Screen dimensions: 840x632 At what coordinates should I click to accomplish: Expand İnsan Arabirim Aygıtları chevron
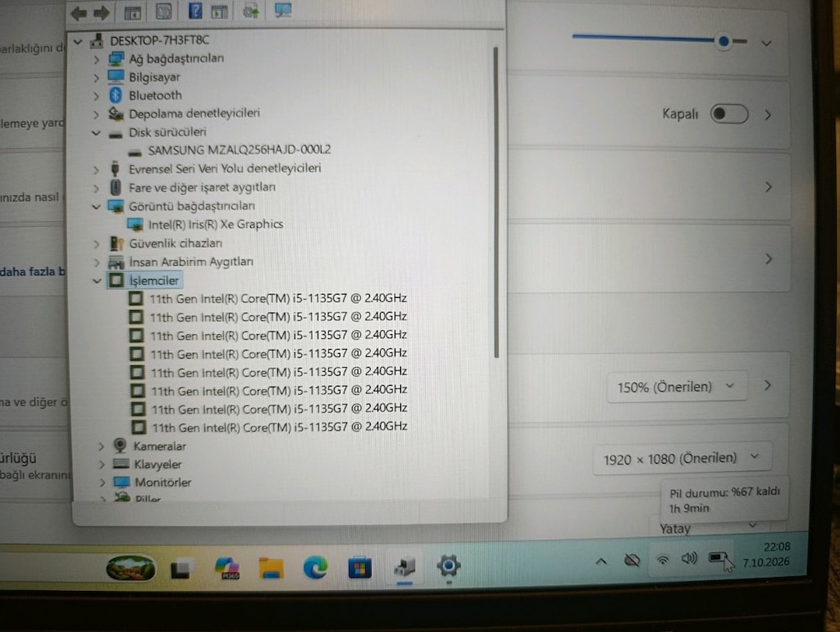(x=97, y=263)
